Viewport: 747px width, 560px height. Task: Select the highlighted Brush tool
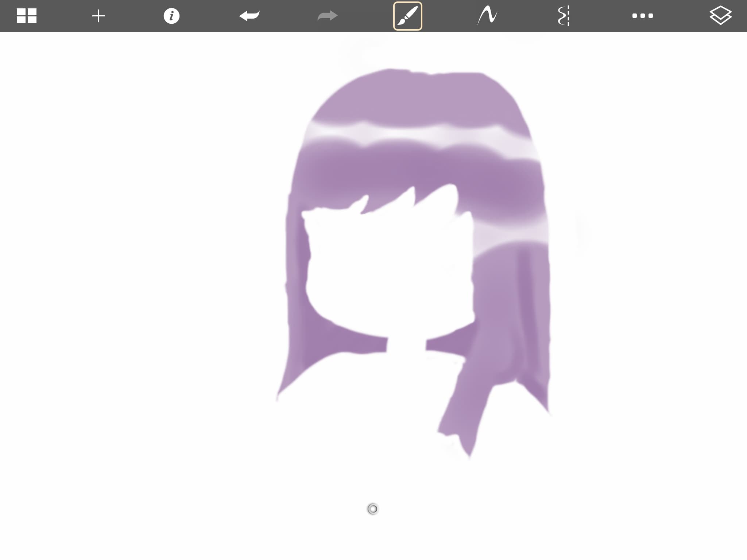[407, 16]
